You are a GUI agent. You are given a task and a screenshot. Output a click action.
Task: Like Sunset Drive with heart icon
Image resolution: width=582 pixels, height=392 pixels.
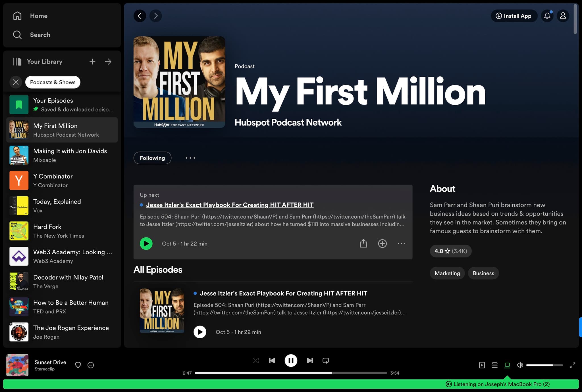click(x=78, y=365)
